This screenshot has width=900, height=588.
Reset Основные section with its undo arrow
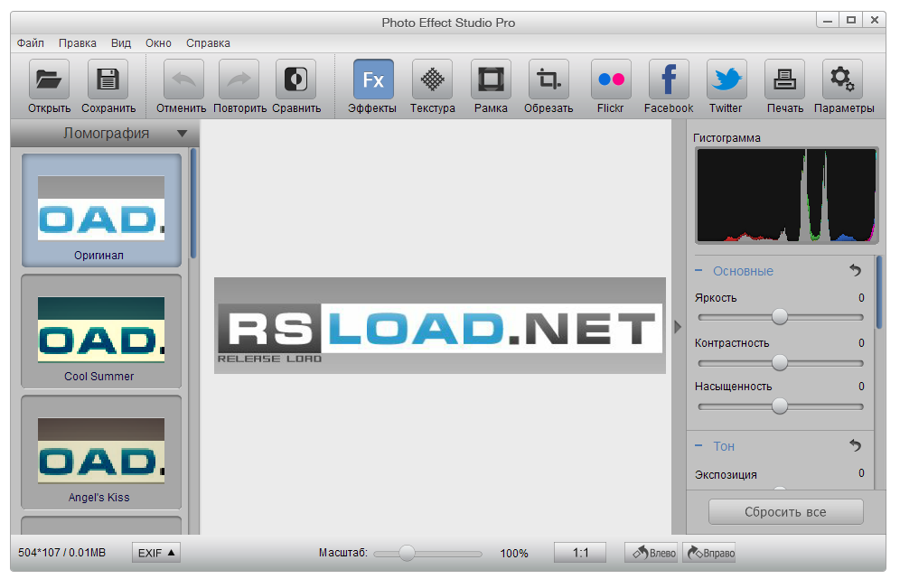click(856, 270)
